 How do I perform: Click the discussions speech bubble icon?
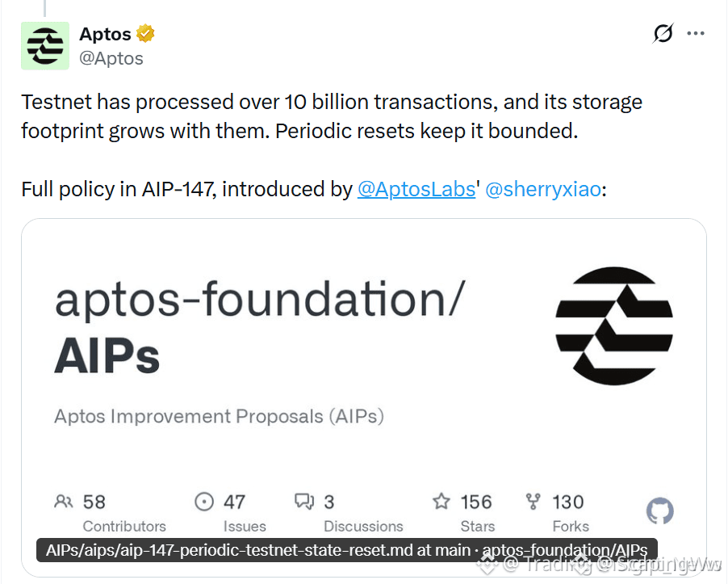tap(304, 502)
